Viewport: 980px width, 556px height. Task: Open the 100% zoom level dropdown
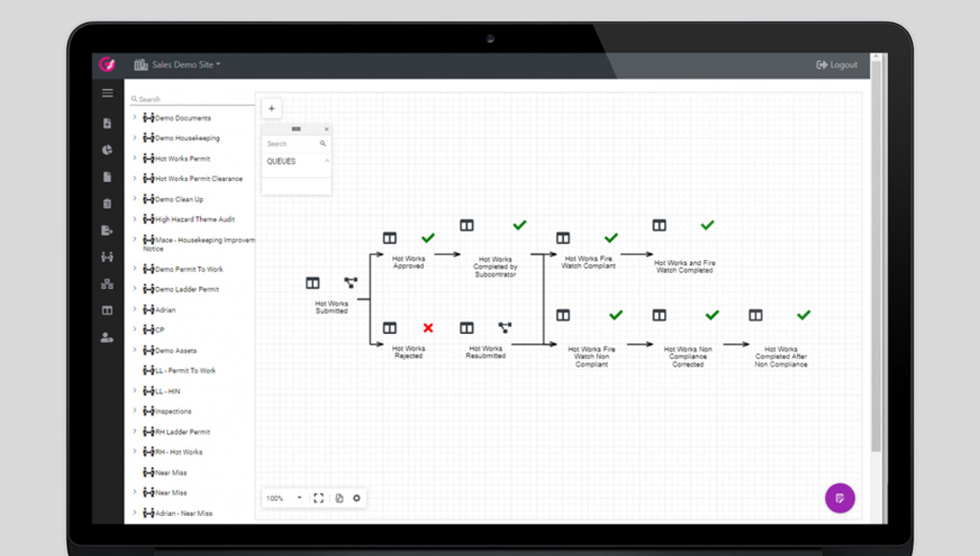click(x=283, y=498)
